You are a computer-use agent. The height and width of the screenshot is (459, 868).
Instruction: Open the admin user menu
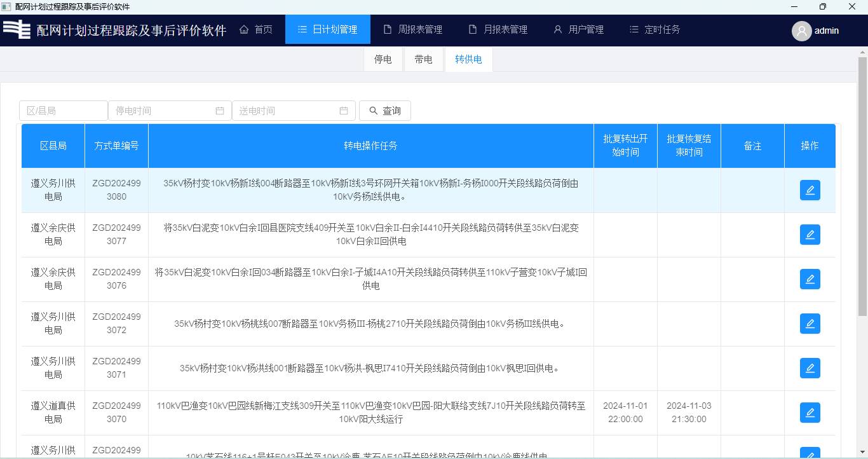coord(826,31)
